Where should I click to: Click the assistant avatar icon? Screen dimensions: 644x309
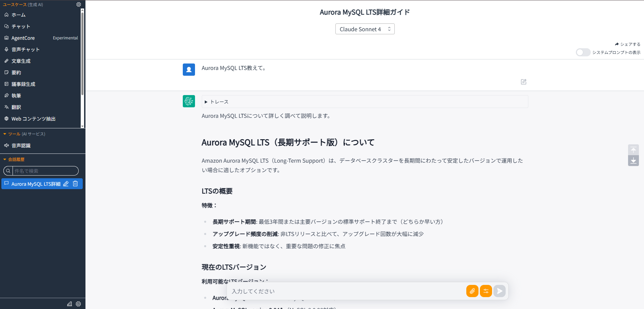pyautogui.click(x=189, y=101)
